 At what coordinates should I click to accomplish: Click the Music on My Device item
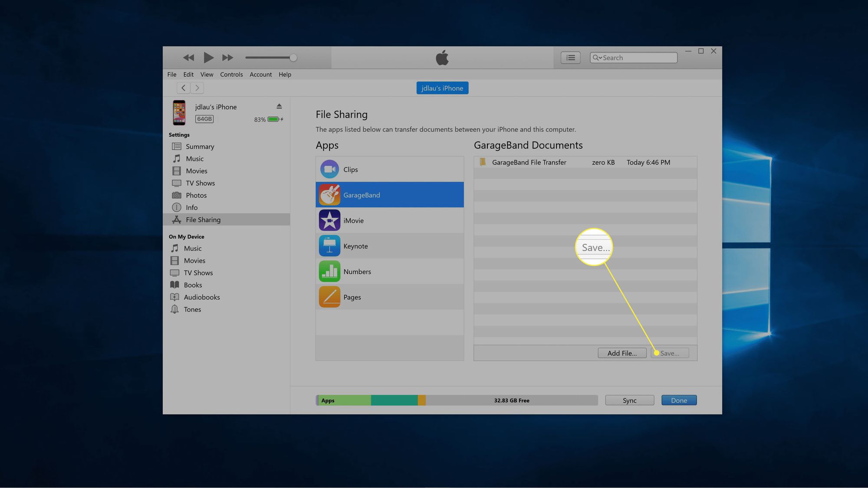coord(192,248)
